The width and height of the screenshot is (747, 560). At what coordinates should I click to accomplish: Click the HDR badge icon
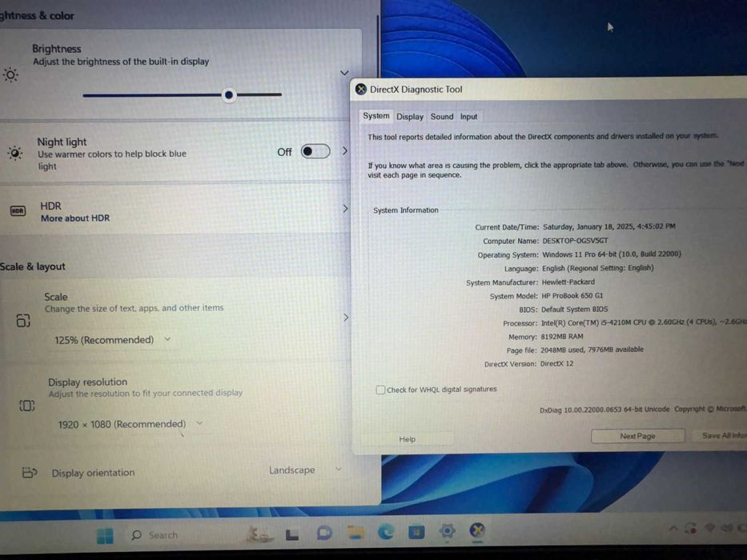tap(18, 210)
